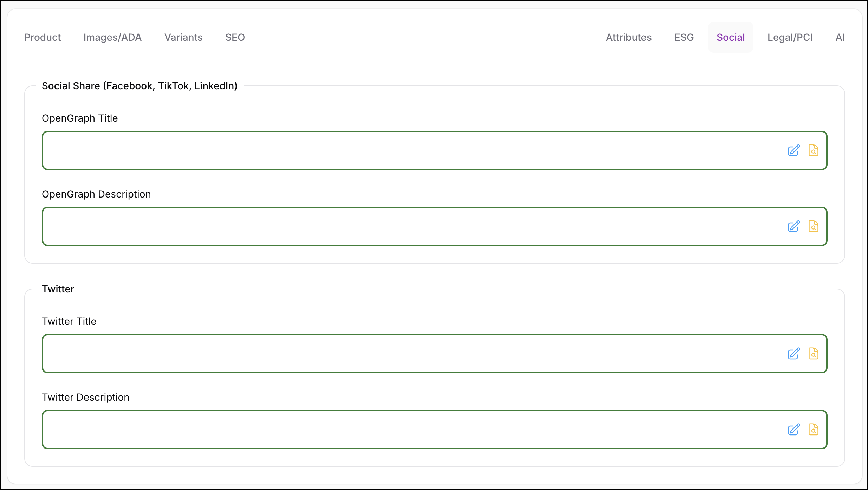Switch to the ESG tab

684,37
